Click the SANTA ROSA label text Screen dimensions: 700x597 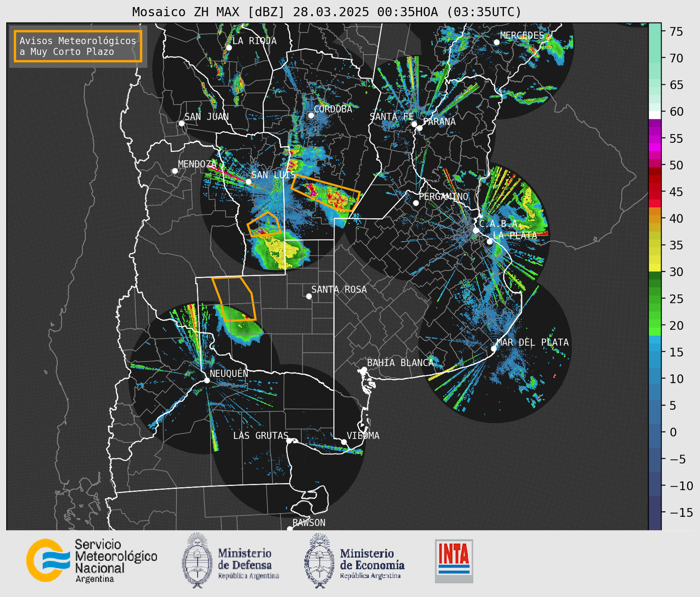pyautogui.click(x=339, y=289)
